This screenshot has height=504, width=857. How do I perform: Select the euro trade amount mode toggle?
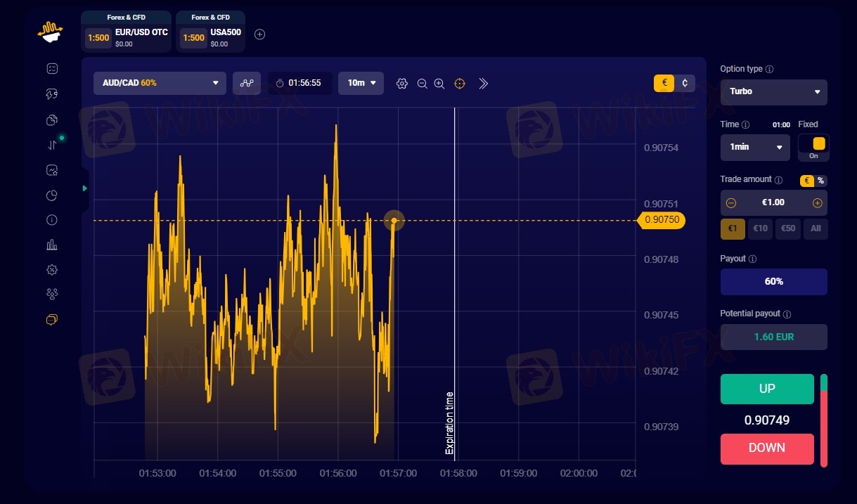(x=807, y=181)
